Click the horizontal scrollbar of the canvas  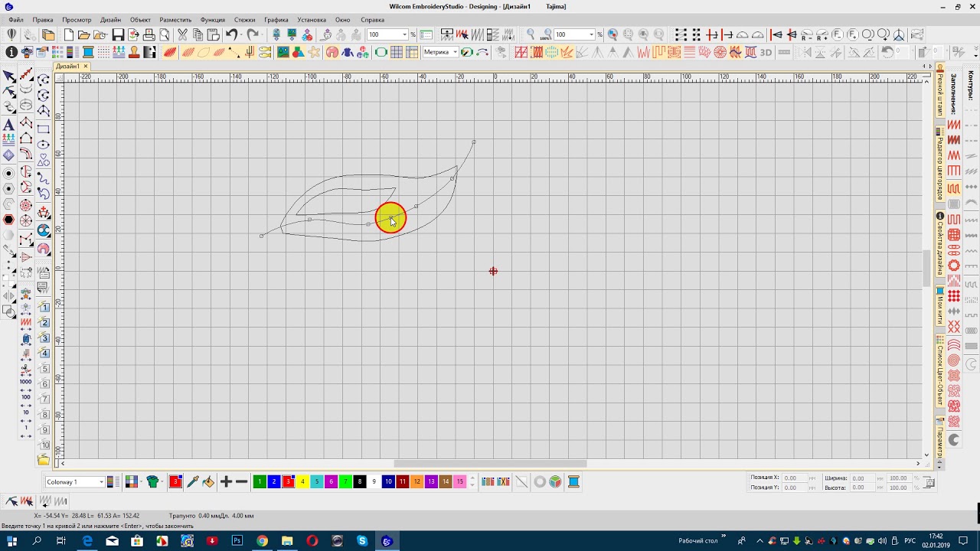pos(490,463)
